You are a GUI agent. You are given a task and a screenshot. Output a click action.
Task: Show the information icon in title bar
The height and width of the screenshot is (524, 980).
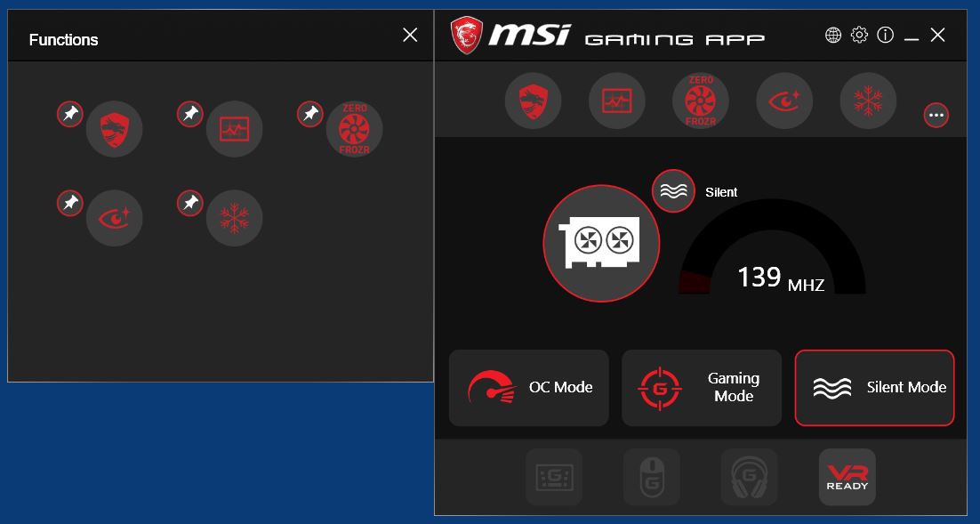pos(886,35)
